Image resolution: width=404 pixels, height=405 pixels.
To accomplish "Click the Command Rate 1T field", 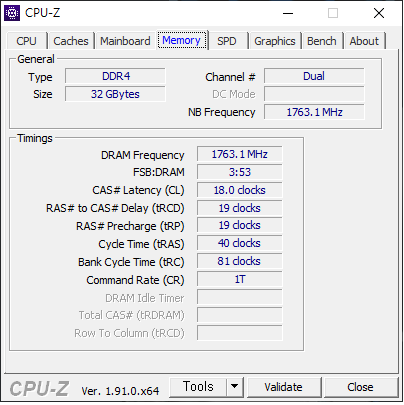I will tap(240, 279).
